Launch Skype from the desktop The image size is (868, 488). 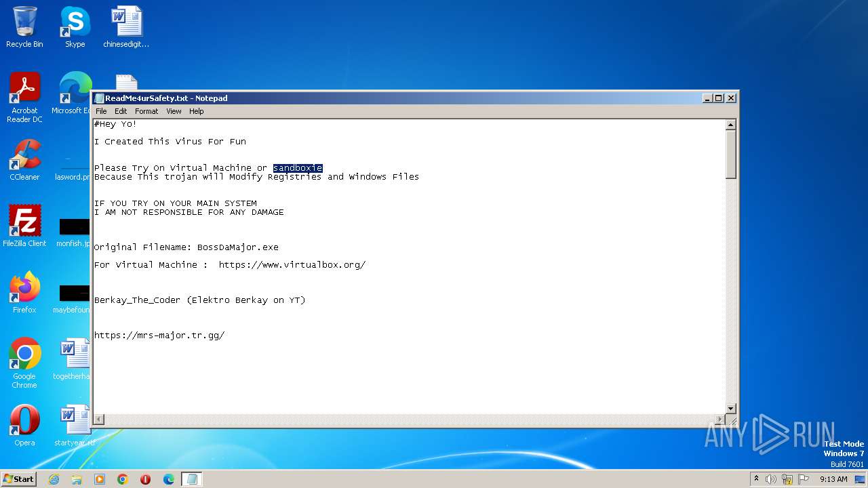pos(75,27)
